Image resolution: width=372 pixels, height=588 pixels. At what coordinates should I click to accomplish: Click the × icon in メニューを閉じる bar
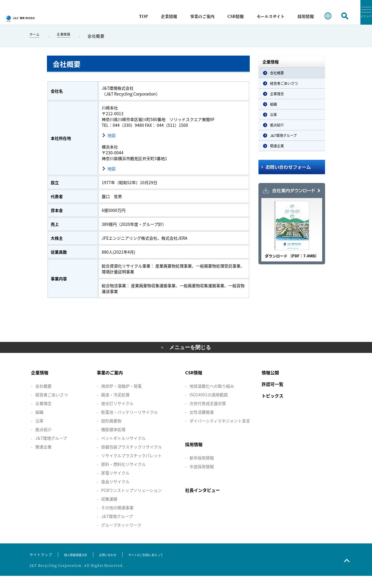162,348
